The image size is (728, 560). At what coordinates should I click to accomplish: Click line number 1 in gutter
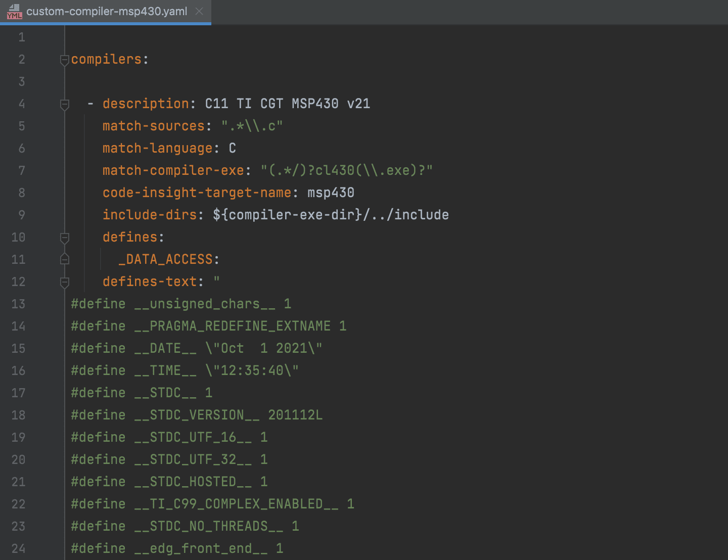pyautogui.click(x=22, y=37)
